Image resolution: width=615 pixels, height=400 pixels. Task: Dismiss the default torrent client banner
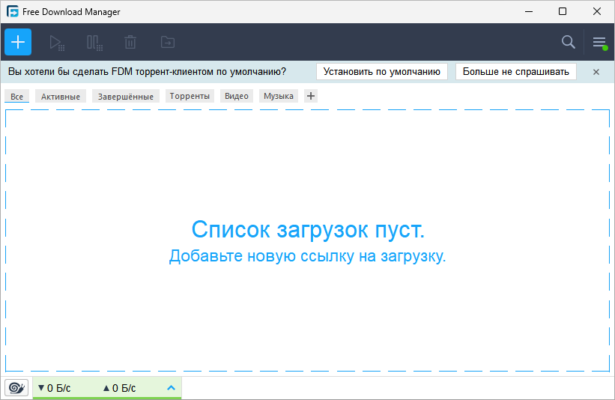point(596,72)
